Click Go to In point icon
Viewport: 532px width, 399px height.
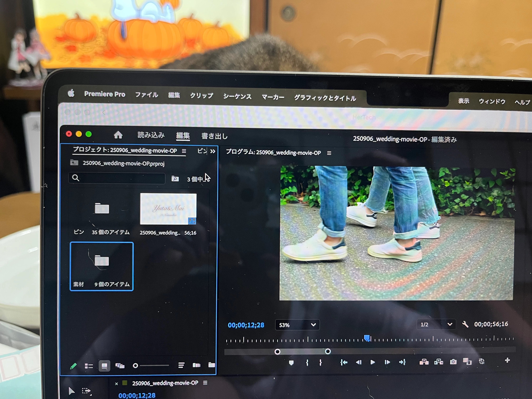click(x=344, y=362)
